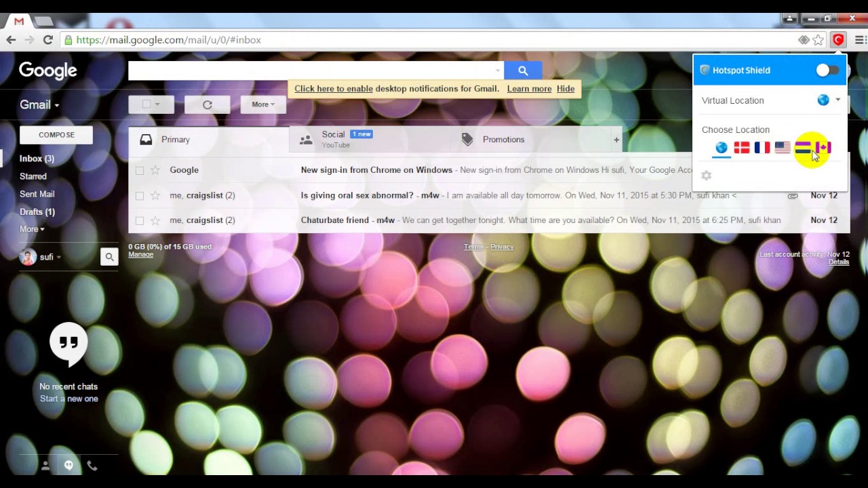
Task: Select the France flag location
Action: click(762, 147)
